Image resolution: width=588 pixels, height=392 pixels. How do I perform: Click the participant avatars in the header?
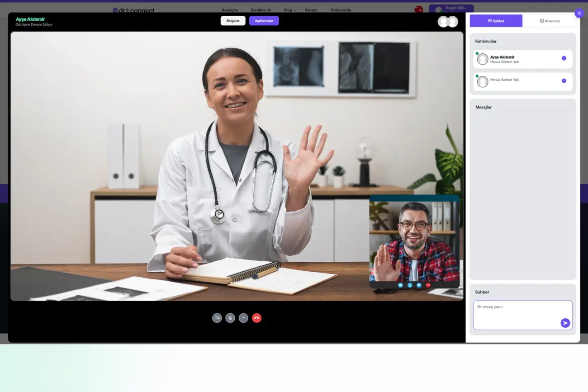(448, 22)
